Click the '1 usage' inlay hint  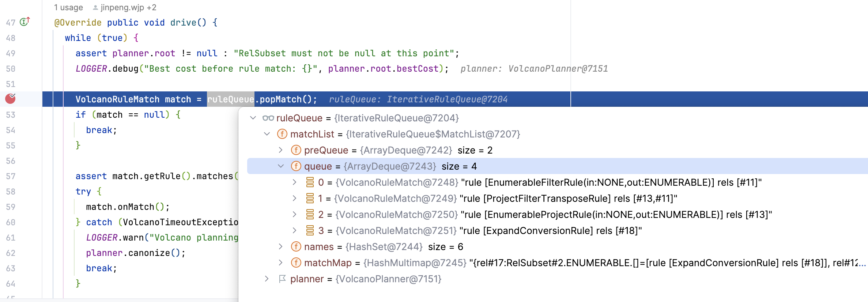(68, 7)
